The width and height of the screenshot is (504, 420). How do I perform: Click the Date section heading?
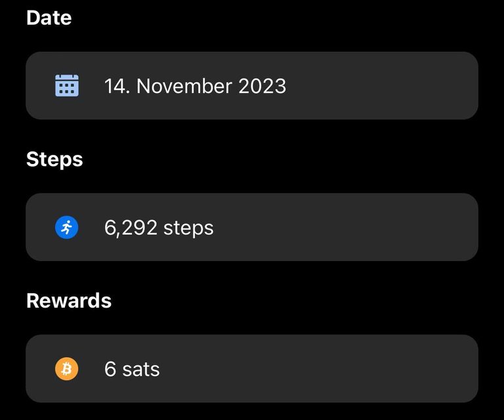(x=49, y=18)
